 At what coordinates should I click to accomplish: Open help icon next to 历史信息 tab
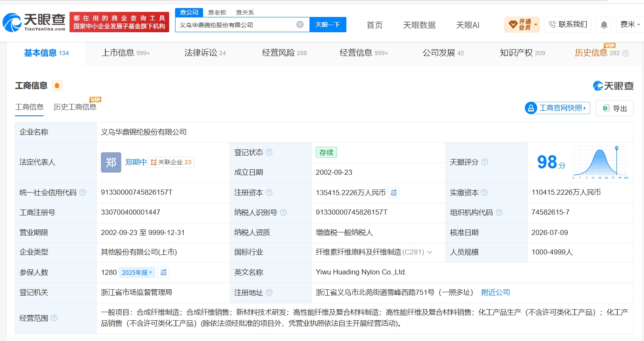[625, 53]
